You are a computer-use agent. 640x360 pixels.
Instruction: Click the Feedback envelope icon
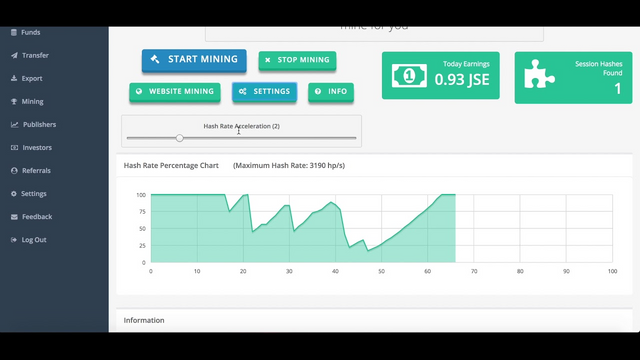tap(14, 217)
